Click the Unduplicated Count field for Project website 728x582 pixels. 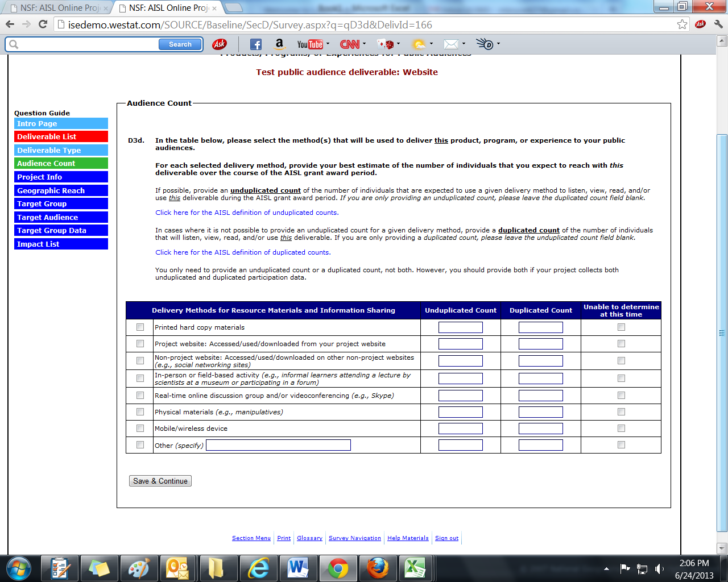pos(461,344)
